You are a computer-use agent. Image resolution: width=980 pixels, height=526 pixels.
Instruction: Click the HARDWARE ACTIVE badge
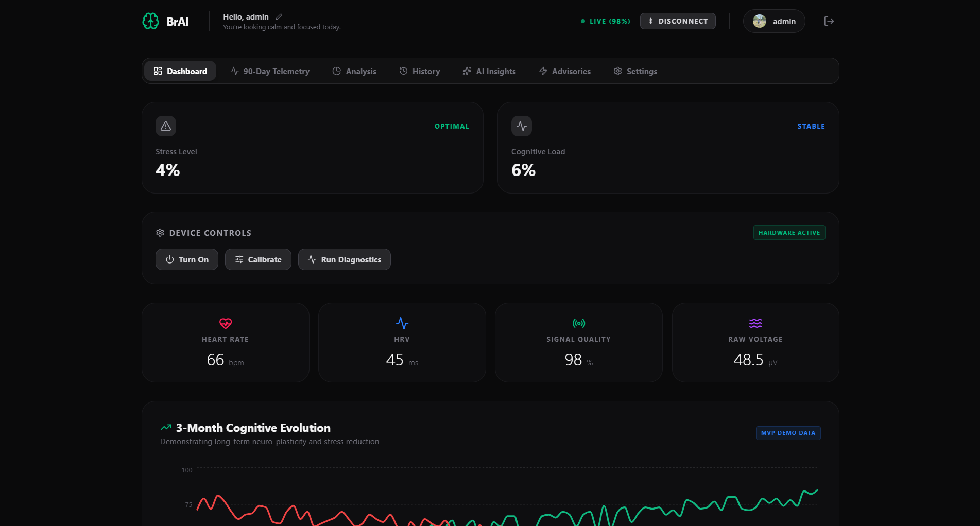click(789, 233)
